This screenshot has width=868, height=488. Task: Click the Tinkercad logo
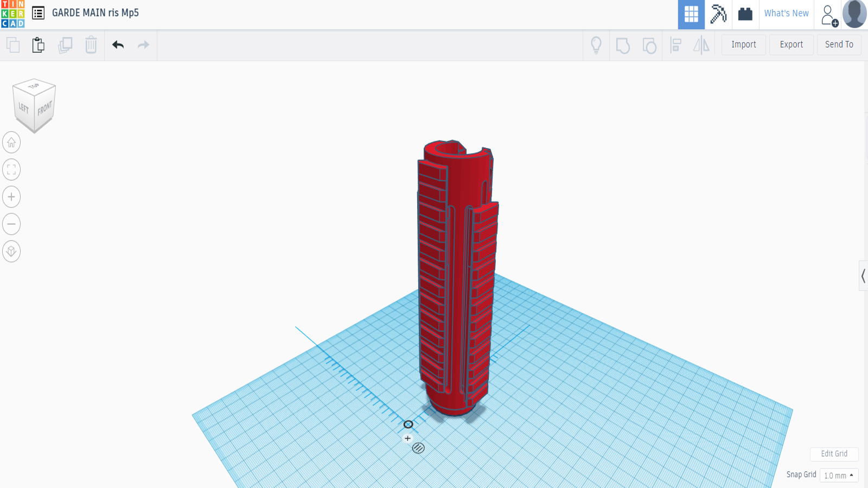pyautogui.click(x=12, y=14)
